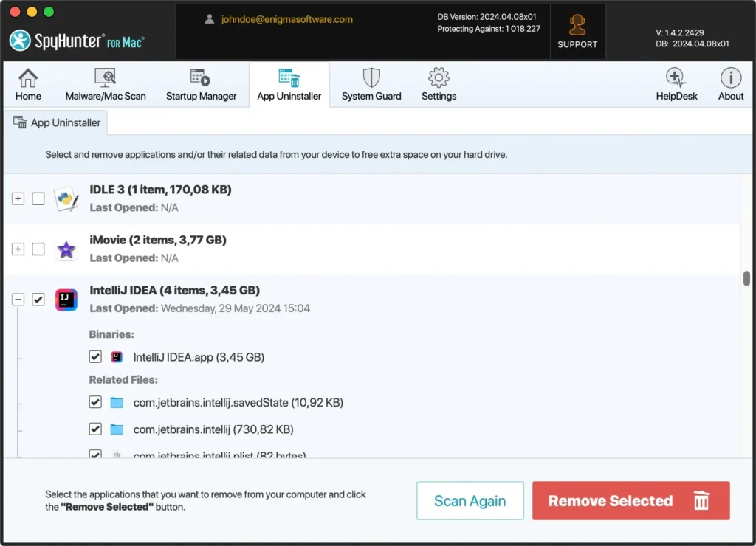Click the IDLE 3 Python app icon
This screenshot has width=756, height=546.
[x=66, y=199]
